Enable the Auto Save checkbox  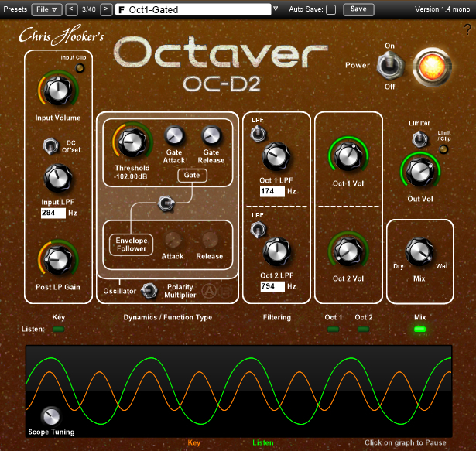331,9
